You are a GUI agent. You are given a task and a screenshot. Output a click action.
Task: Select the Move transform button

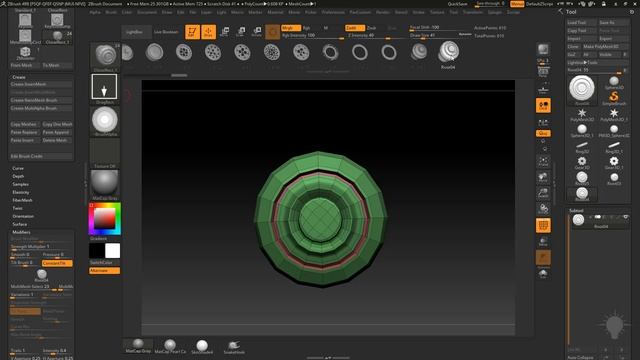point(224,32)
